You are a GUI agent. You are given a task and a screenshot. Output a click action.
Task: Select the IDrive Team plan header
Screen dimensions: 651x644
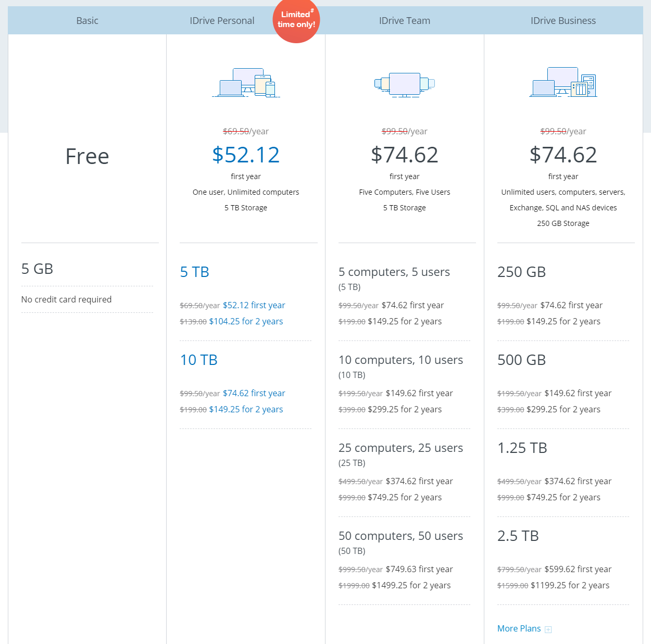click(404, 21)
